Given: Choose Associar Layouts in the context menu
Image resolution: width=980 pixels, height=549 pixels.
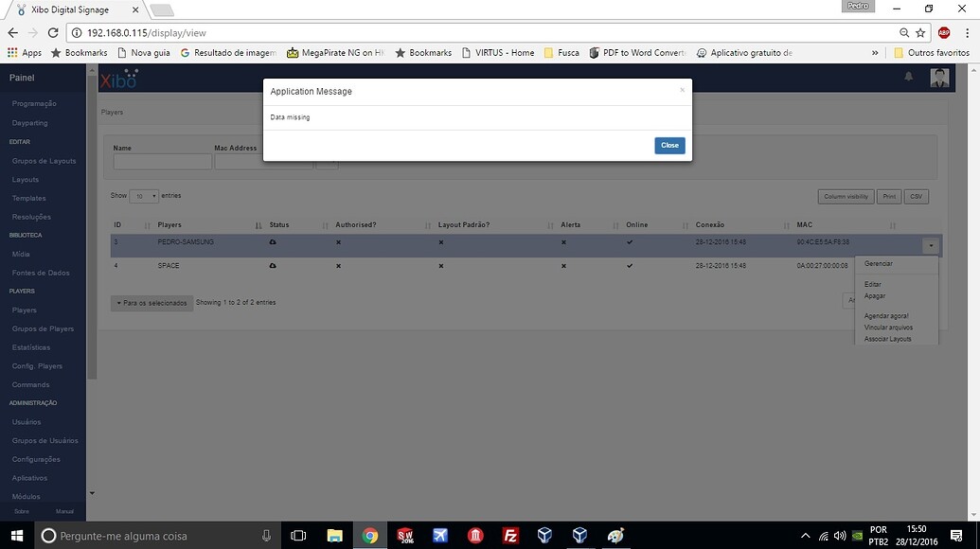Looking at the screenshot, I should [887, 338].
